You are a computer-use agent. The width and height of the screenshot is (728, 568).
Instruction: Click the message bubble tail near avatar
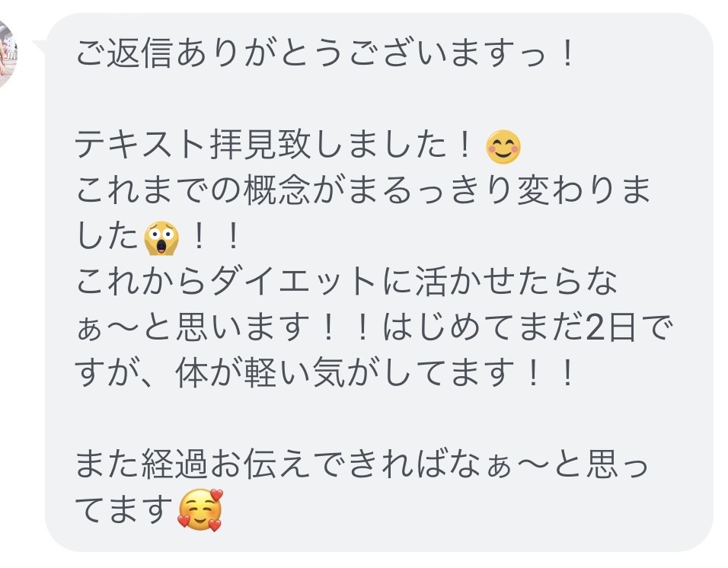[40, 46]
